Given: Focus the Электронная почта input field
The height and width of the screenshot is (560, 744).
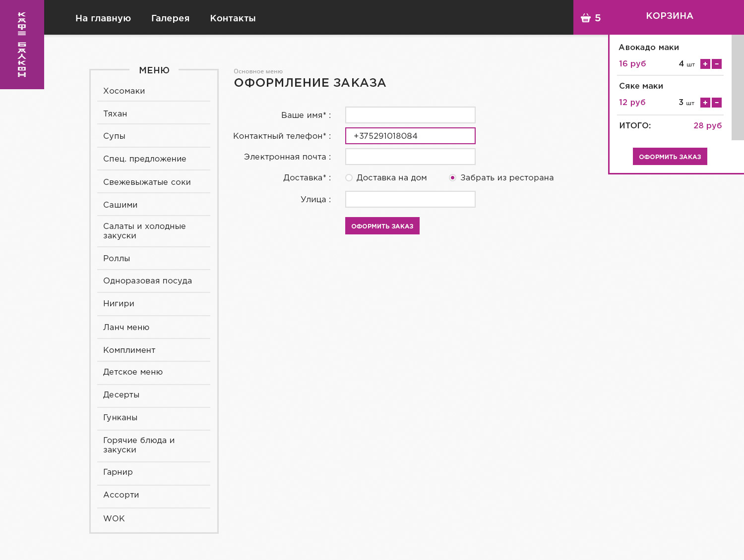Looking at the screenshot, I should coord(410,157).
